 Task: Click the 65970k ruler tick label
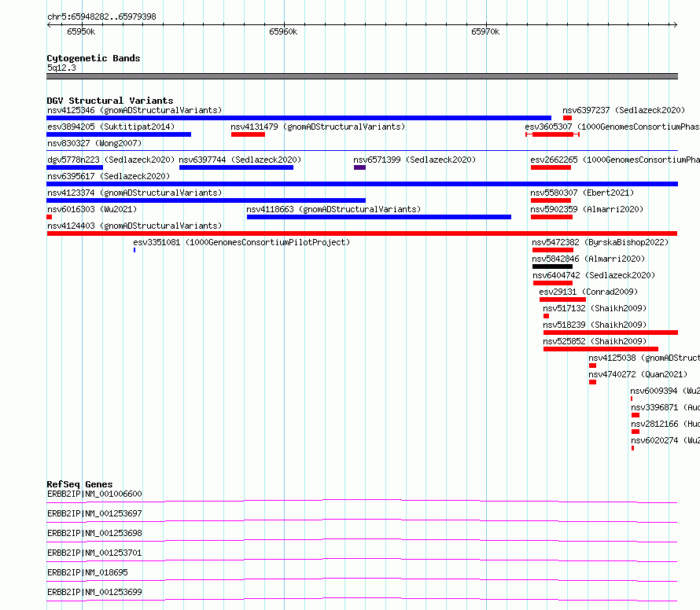(485, 31)
